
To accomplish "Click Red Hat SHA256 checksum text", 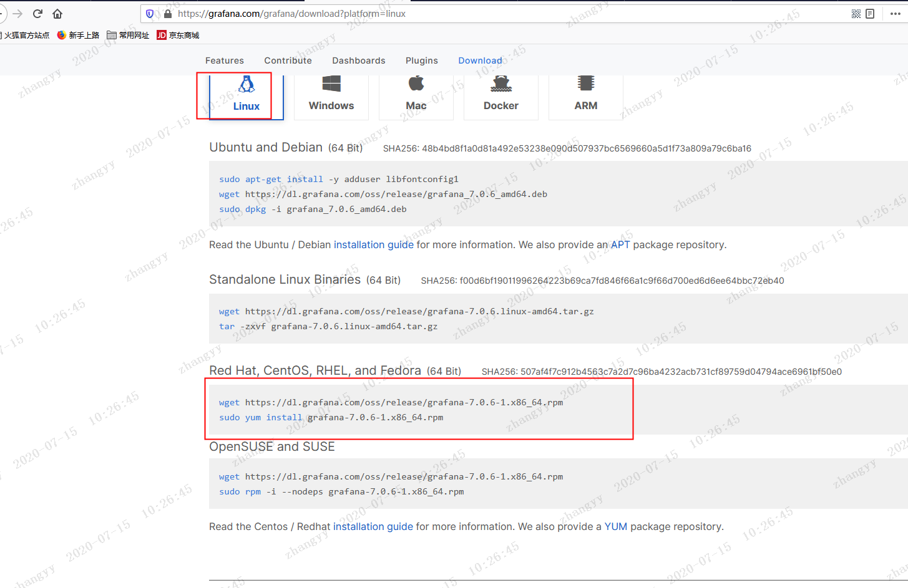I will click(661, 372).
